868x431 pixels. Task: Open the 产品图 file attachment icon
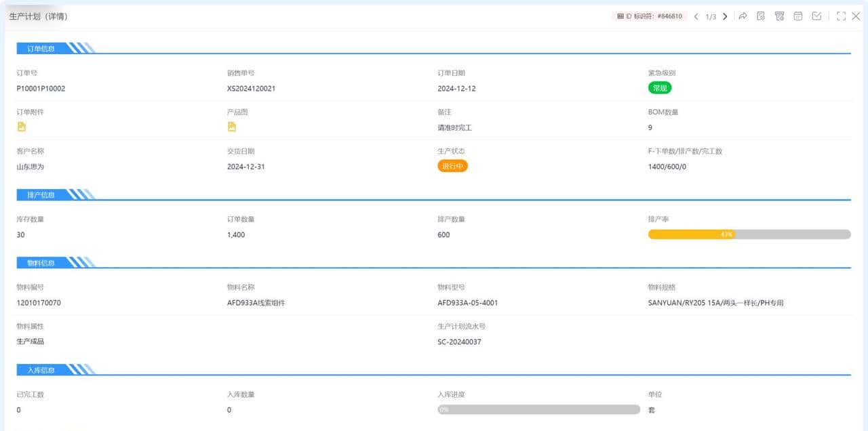231,127
